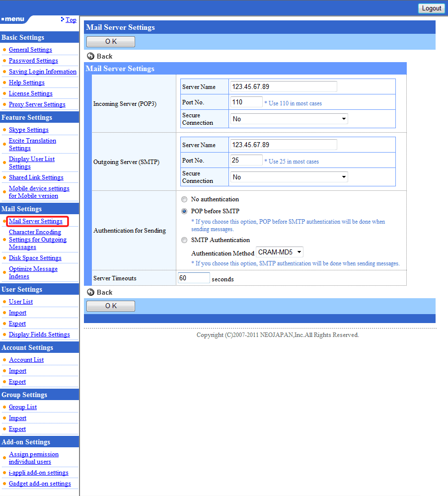Open Group List link
Image resolution: width=448 pixels, height=496 pixels.
coord(23,407)
